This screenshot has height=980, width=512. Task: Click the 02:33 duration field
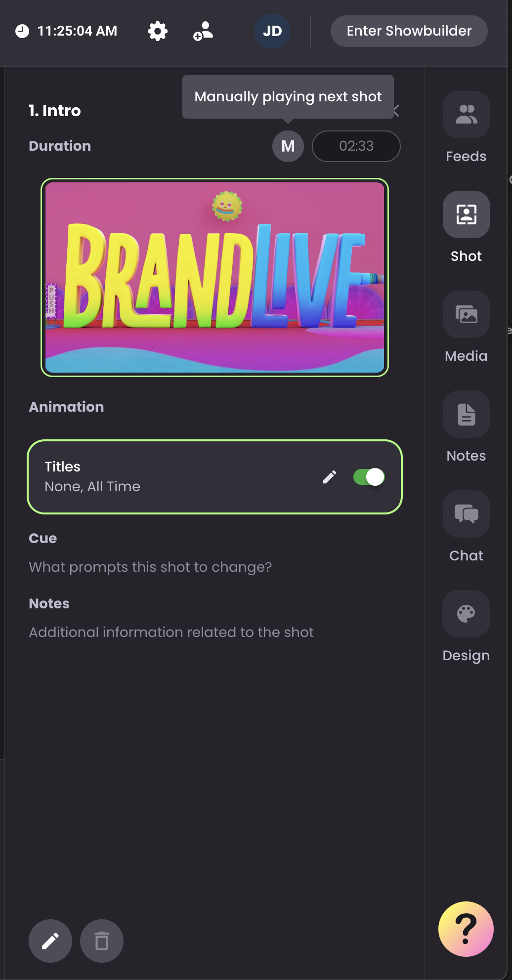356,146
